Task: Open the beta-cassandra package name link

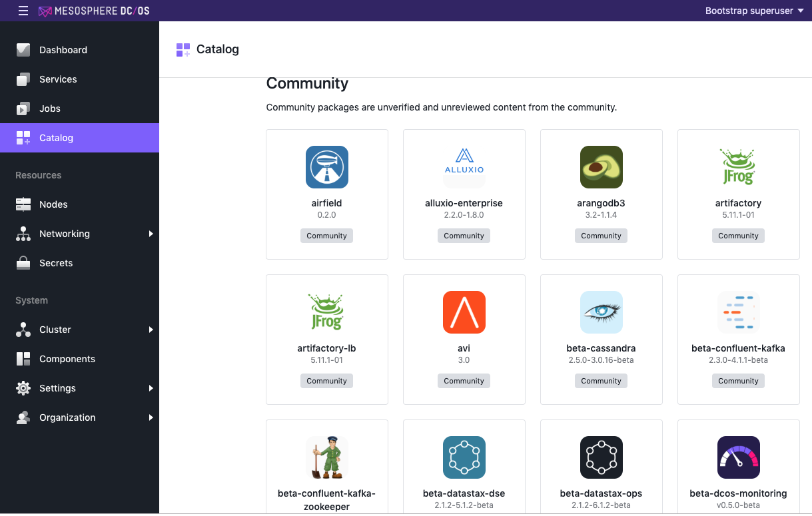Action: (x=602, y=348)
